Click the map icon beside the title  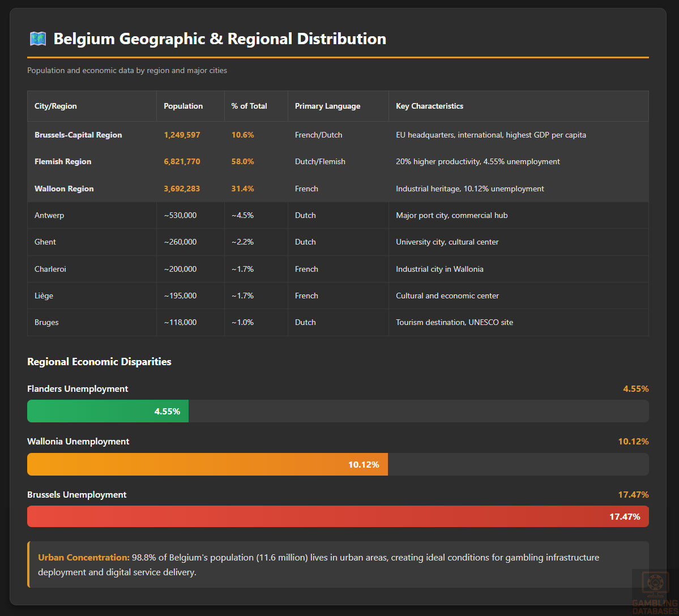pyautogui.click(x=37, y=39)
